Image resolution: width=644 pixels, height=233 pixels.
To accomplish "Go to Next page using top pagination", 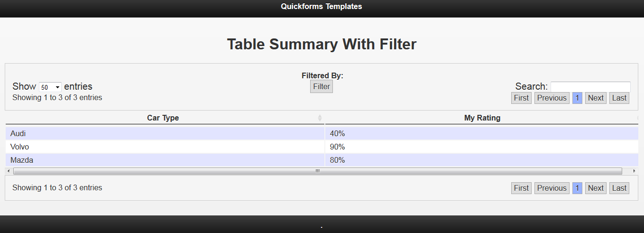I will coord(596,98).
